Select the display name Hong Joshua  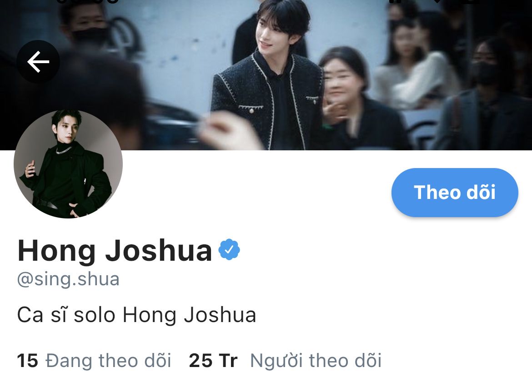[x=115, y=251]
